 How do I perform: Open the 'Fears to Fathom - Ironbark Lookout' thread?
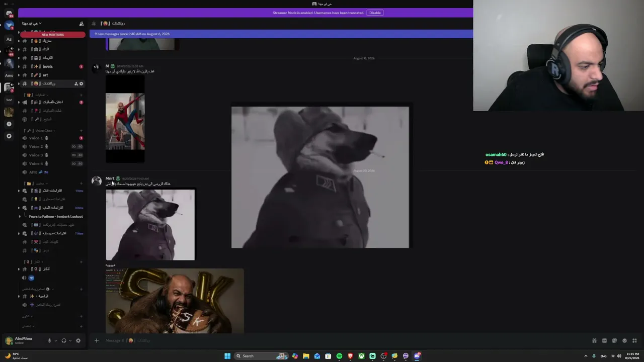pos(56,217)
